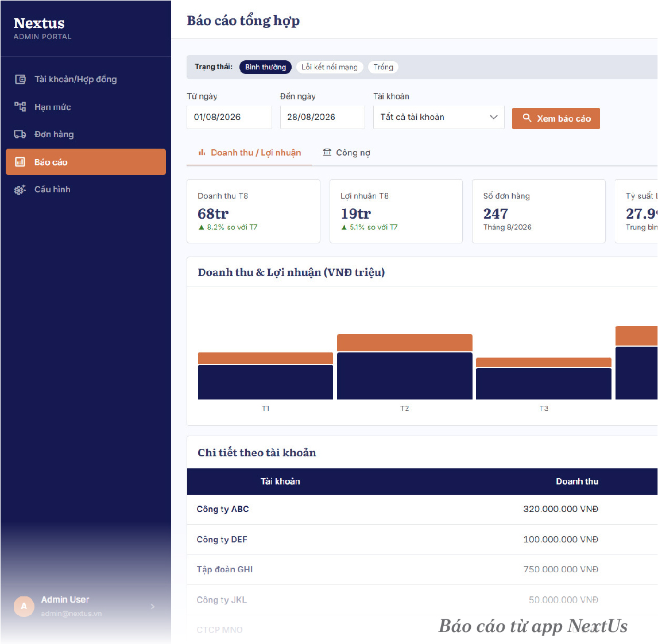Click the Doanh thu T8 summary card
Screen dimensions: 658x644
(x=253, y=211)
